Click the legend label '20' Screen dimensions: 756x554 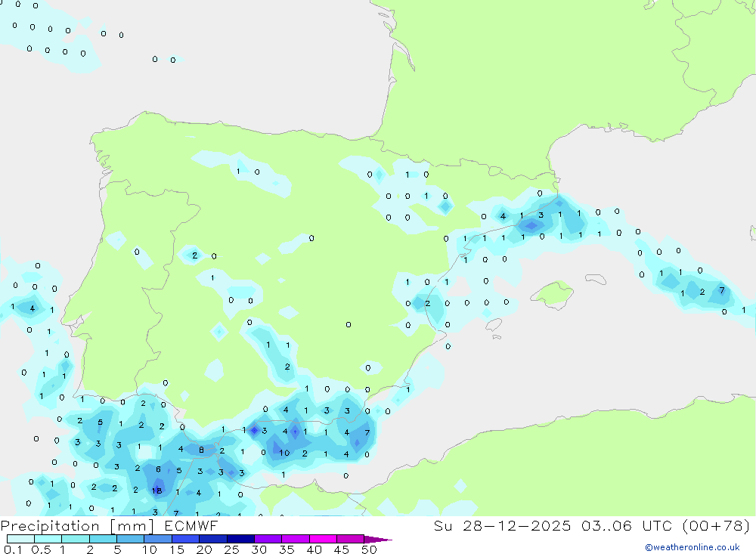coord(204,549)
